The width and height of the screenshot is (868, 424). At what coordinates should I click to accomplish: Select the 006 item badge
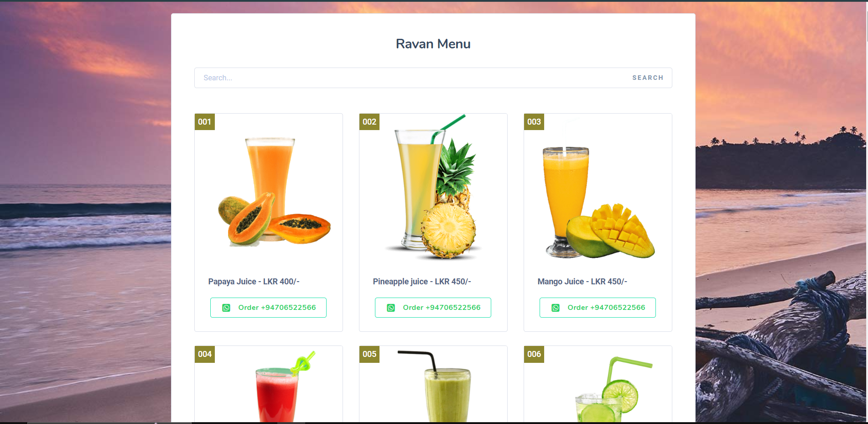(534, 354)
